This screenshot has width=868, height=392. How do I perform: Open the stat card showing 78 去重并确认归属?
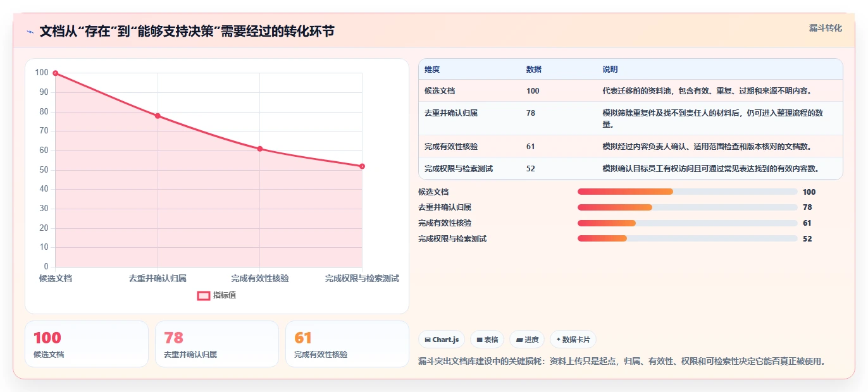[x=217, y=344]
